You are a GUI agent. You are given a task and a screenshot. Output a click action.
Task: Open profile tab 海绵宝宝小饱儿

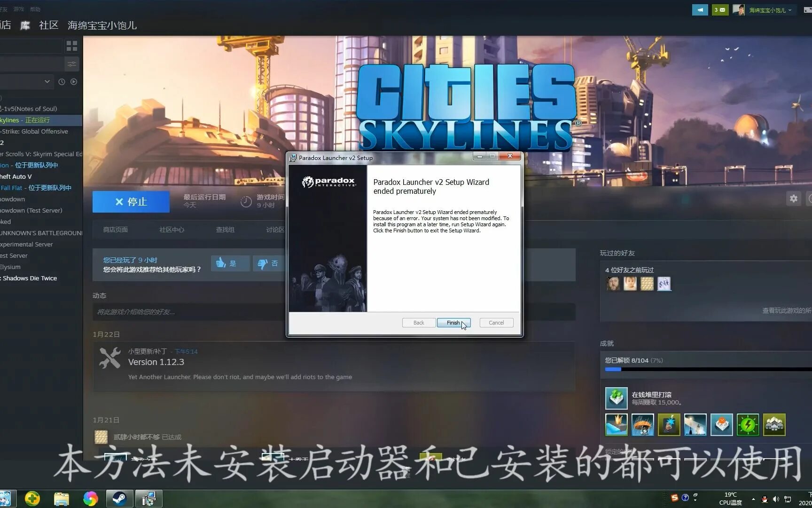click(102, 25)
